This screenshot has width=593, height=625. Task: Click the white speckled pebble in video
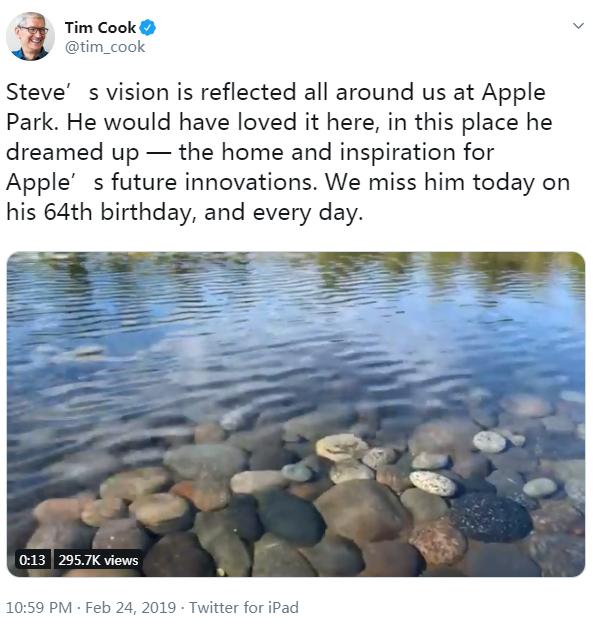click(433, 483)
